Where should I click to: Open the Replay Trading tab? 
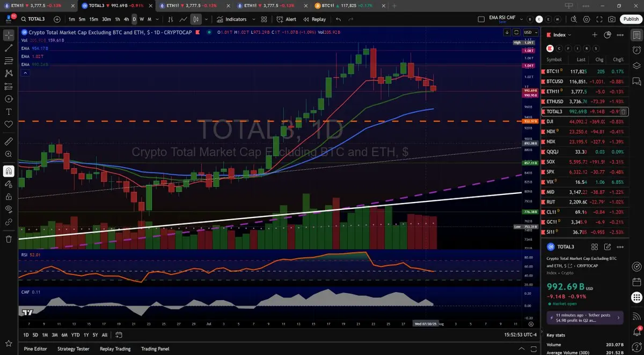pyautogui.click(x=115, y=349)
